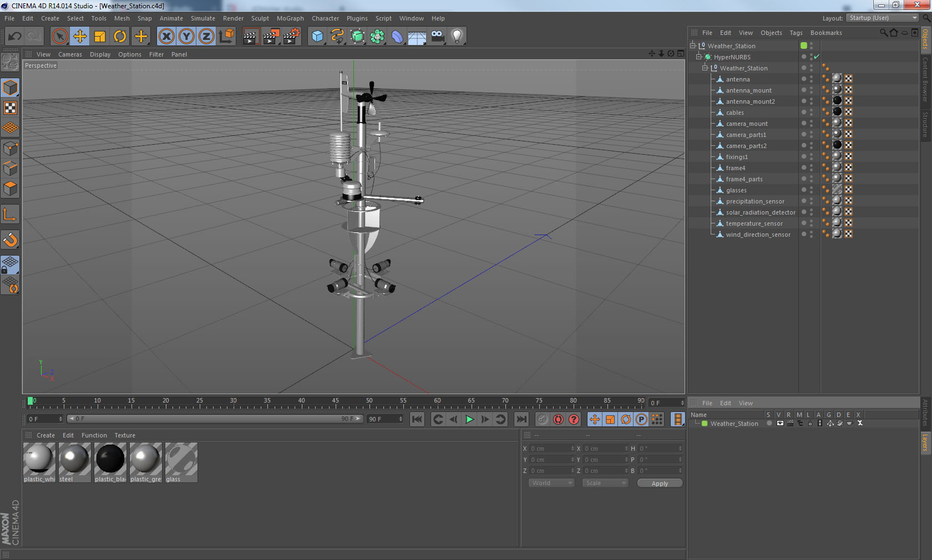
Task: Select the wind_direction_sensor object
Action: [x=758, y=235]
